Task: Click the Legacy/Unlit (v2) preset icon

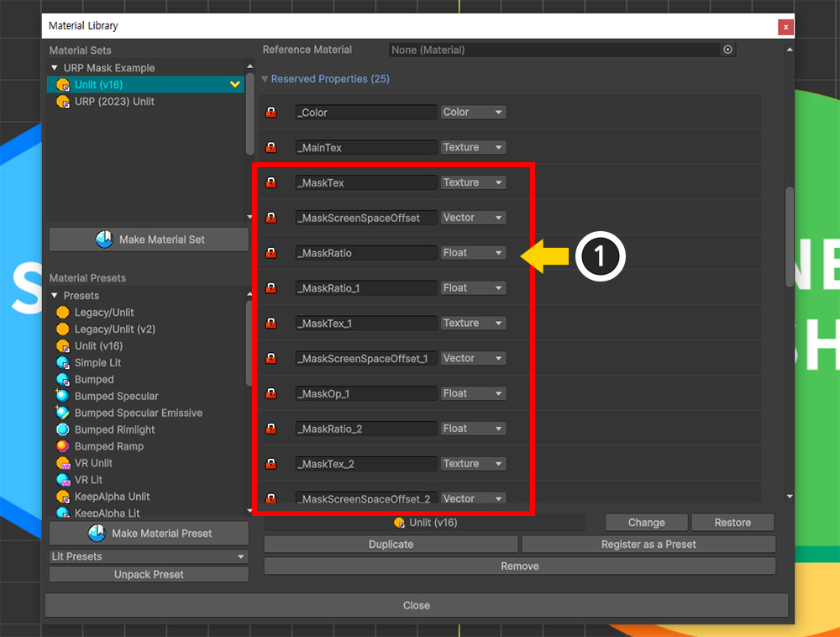Action: [63, 329]
